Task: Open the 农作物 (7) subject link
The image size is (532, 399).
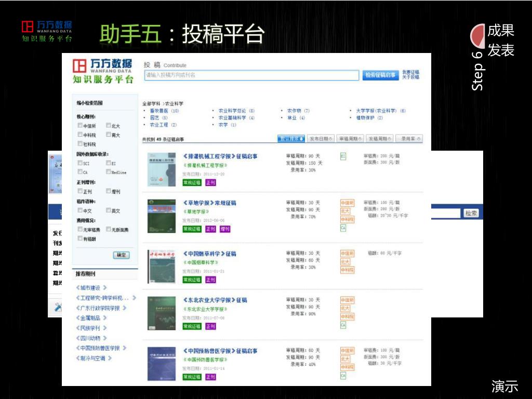Action: (x=298, y=111)
